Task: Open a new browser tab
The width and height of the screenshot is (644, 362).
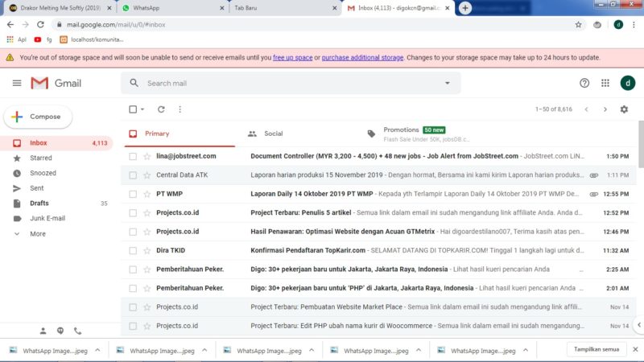Action: 465,8
